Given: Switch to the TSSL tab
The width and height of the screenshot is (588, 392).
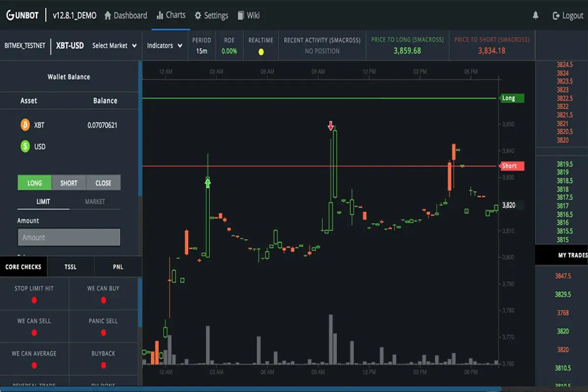Looking at the screenshot, I should (70, 267).
